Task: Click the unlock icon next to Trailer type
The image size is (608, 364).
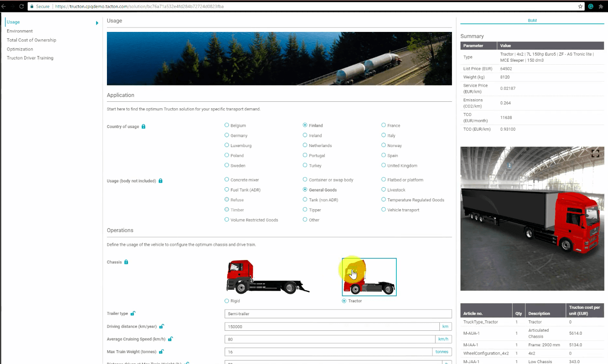Action: point(133,314)
